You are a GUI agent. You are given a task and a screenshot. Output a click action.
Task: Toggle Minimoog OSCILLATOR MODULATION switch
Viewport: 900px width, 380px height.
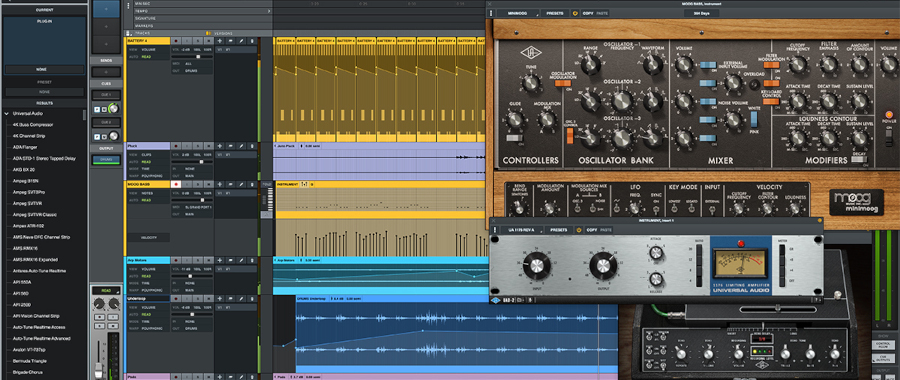[x=562, y=83]
